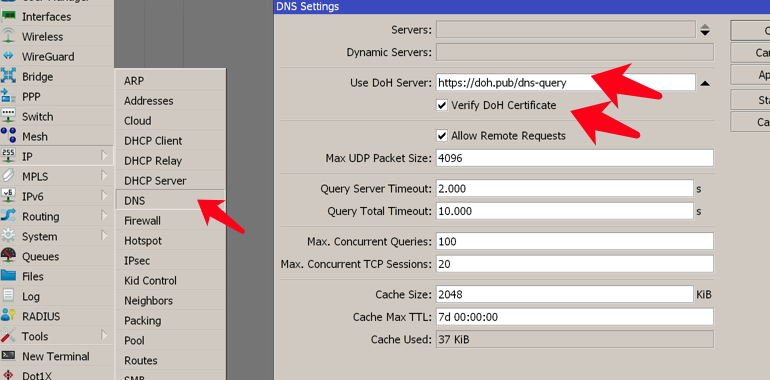Viewport: 770px width, 380px height.
Task: Click the Switch icon
Action: click(x=8, y=116)
